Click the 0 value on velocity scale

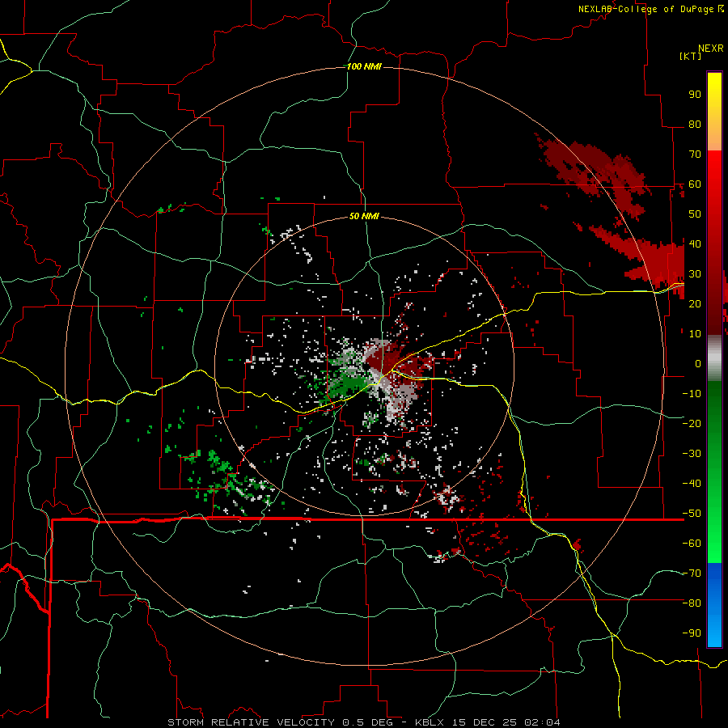click(x=698, y=363)
